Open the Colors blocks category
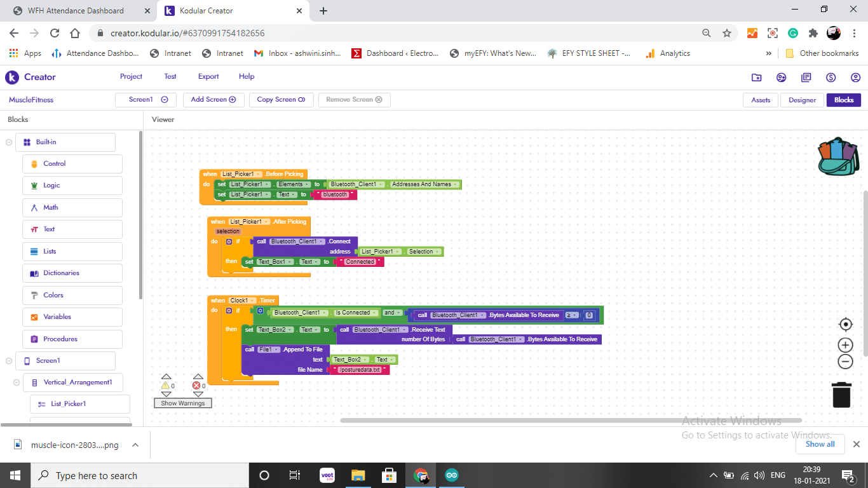 coord(72,295)
